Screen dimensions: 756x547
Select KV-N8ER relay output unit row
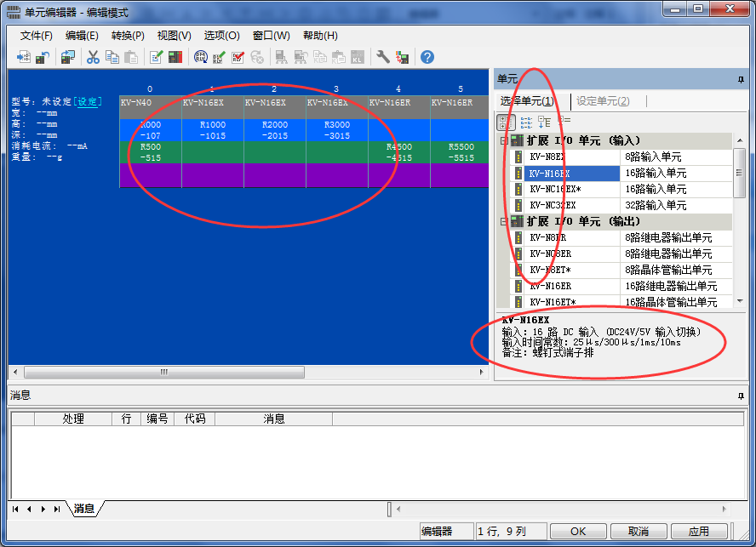click(621, 237)
